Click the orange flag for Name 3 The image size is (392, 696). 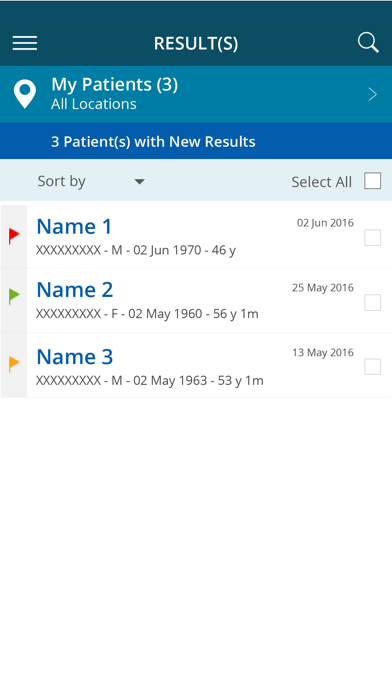coord(14,364)
